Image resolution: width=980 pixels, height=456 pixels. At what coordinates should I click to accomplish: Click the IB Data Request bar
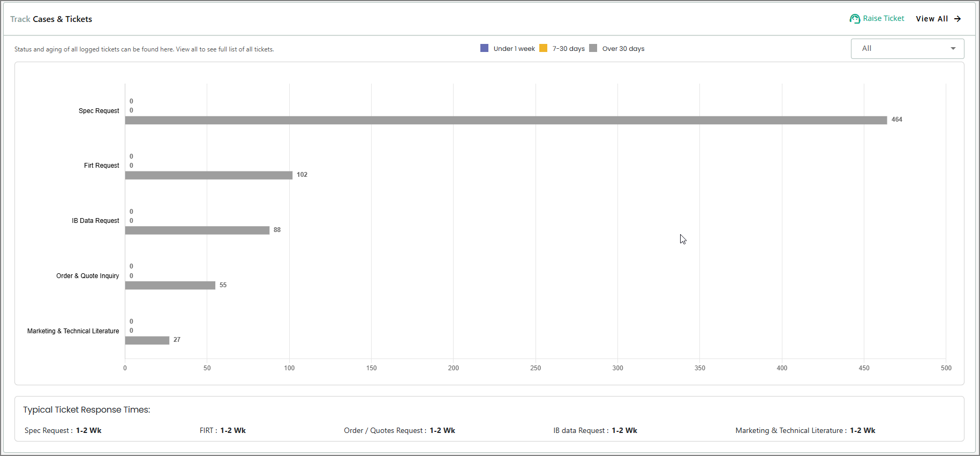click(x=197, y=230)
